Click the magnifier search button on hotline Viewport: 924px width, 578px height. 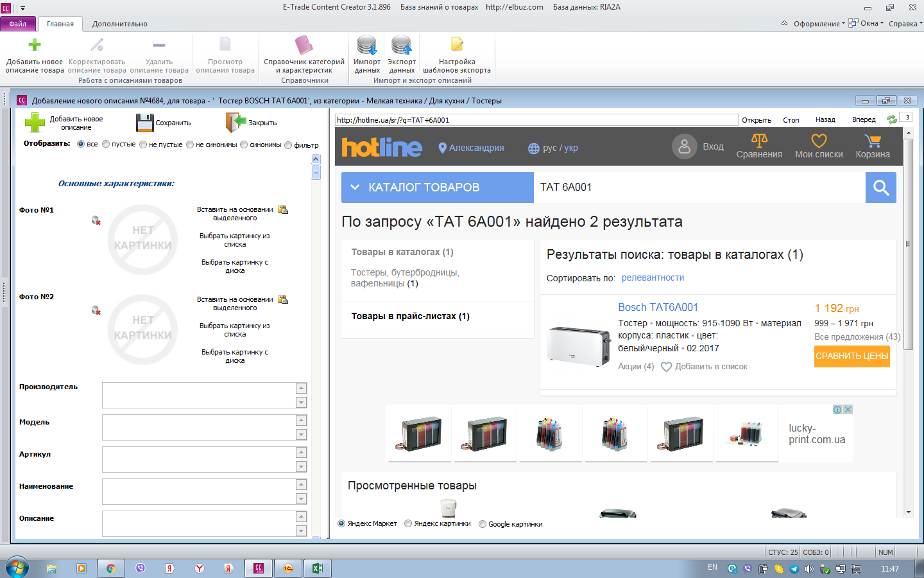click(x=881, y=188)
